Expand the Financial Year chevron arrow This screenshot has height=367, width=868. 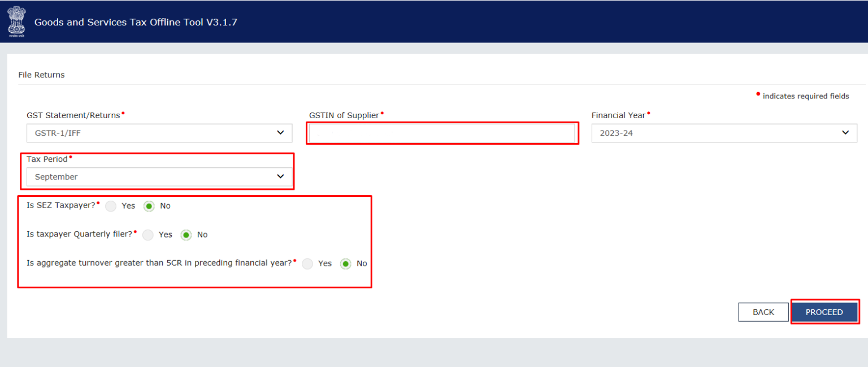pyautogui.click(x=845, y=133)
